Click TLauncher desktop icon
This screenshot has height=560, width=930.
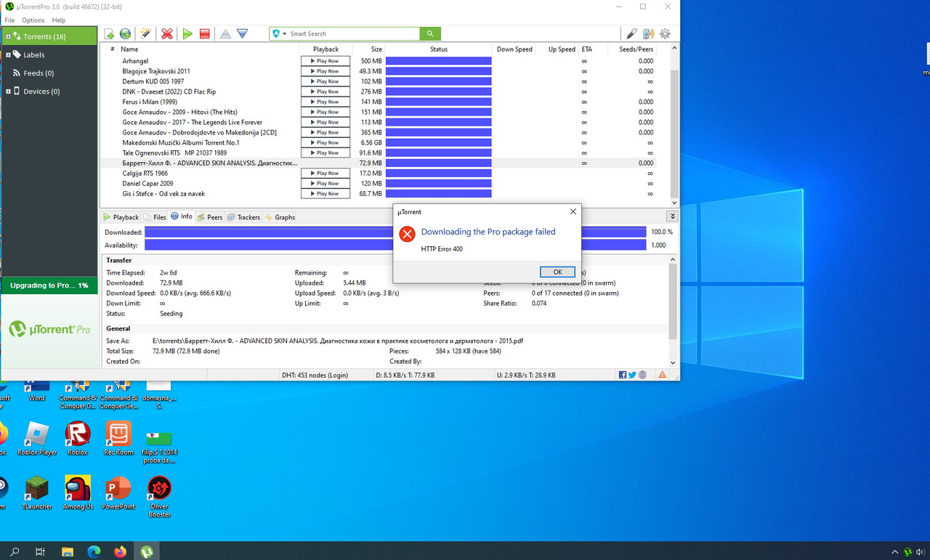(x=37, y=493)
